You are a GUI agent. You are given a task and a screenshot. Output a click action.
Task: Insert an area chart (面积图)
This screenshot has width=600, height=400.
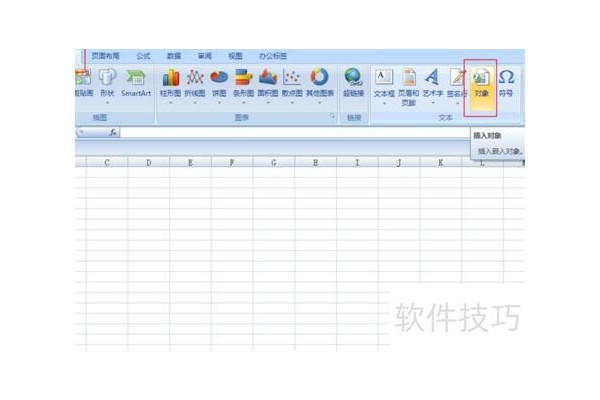[x=268, y=86]
